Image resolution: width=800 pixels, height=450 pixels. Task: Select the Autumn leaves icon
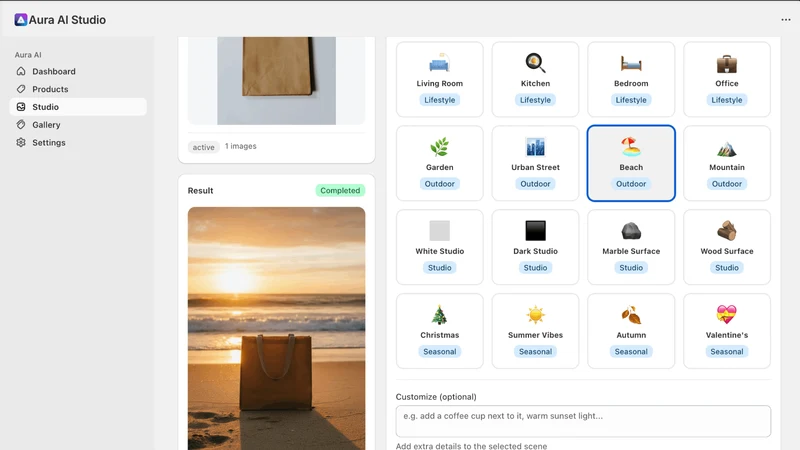coord(631,315)
